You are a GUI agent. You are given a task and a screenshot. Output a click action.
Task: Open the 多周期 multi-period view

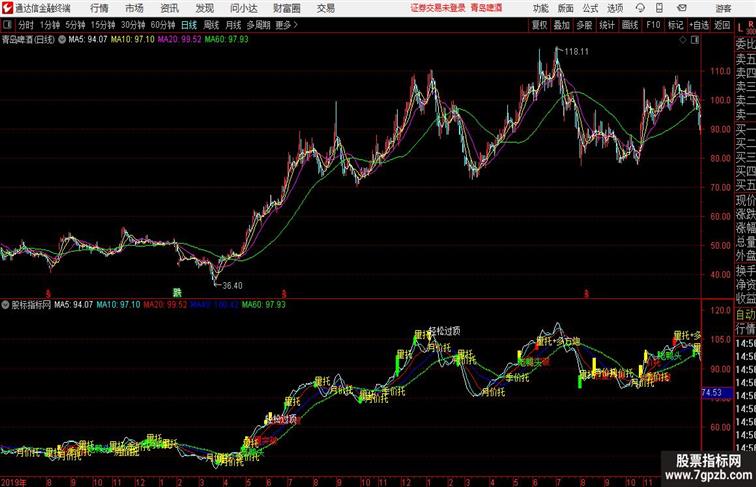click(258, 25)
